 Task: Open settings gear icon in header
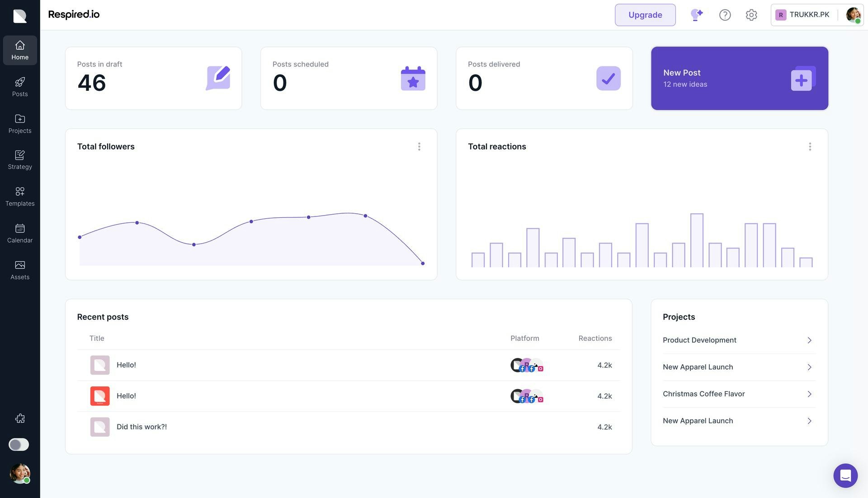pyautogui.click(x=751, y=15)
